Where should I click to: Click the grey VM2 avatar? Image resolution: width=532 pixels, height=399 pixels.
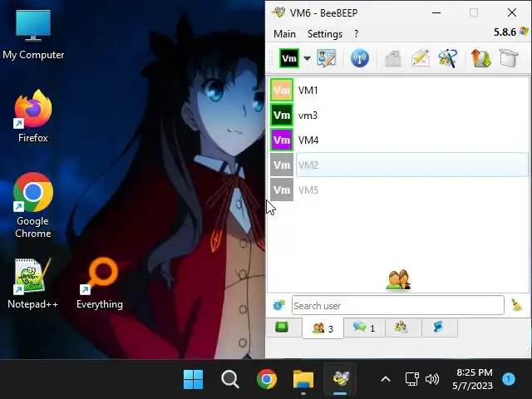coord(282,165)
